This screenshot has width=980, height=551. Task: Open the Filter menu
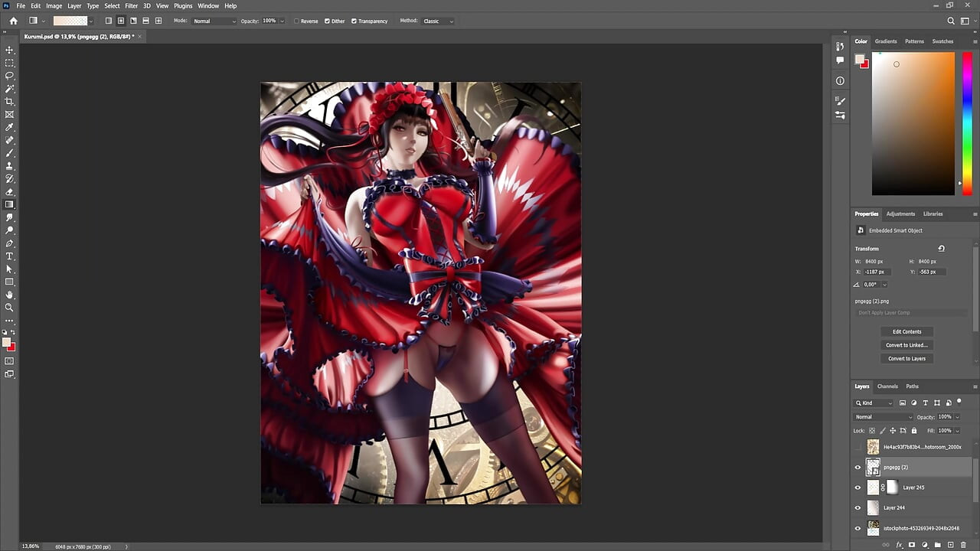click(x=131, y=5)
